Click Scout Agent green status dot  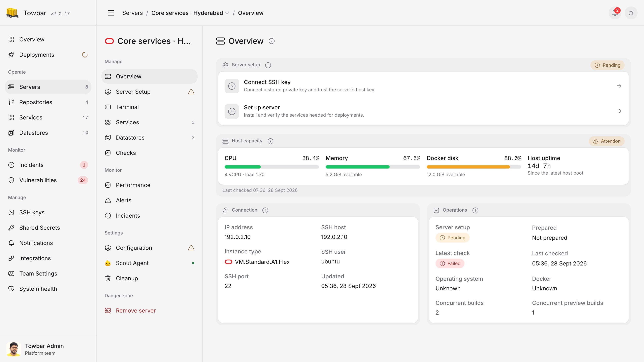tap(193, 263)
